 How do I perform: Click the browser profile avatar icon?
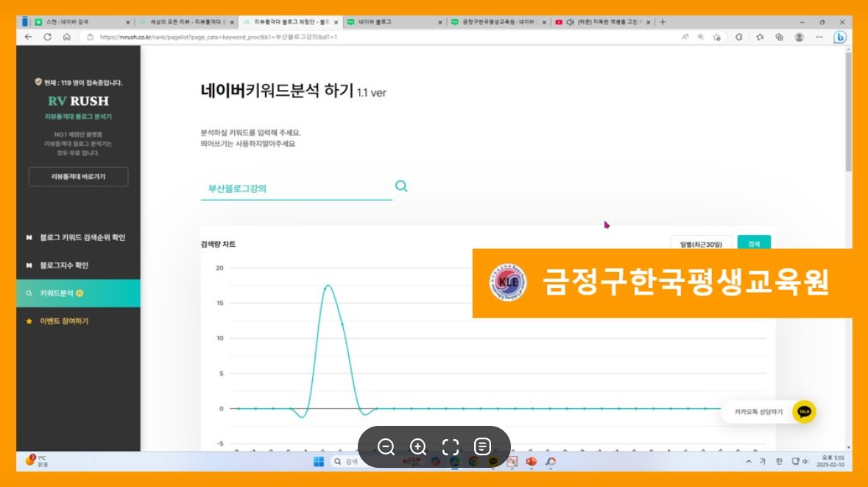799,37
